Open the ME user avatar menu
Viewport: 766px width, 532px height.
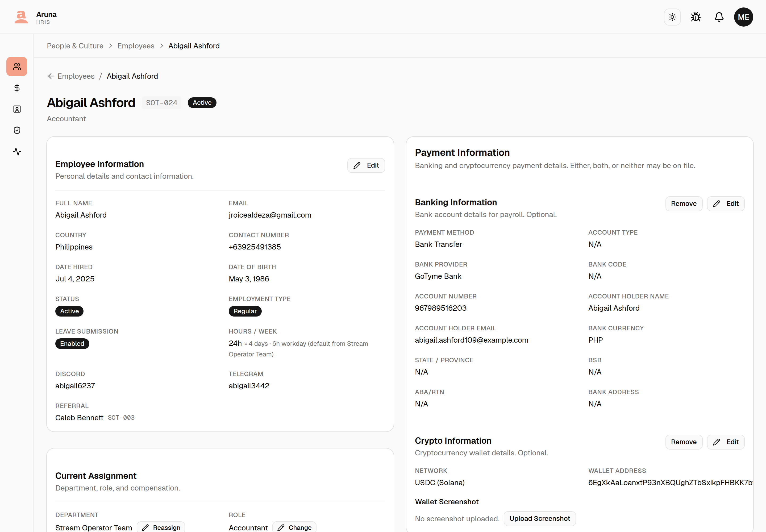click(743, 17)
